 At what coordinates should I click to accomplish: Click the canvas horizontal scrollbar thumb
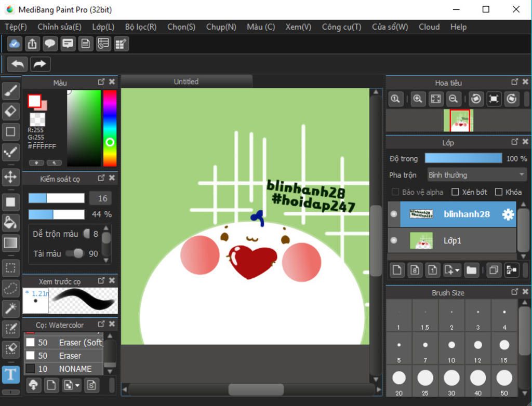(x=256, y=389)
